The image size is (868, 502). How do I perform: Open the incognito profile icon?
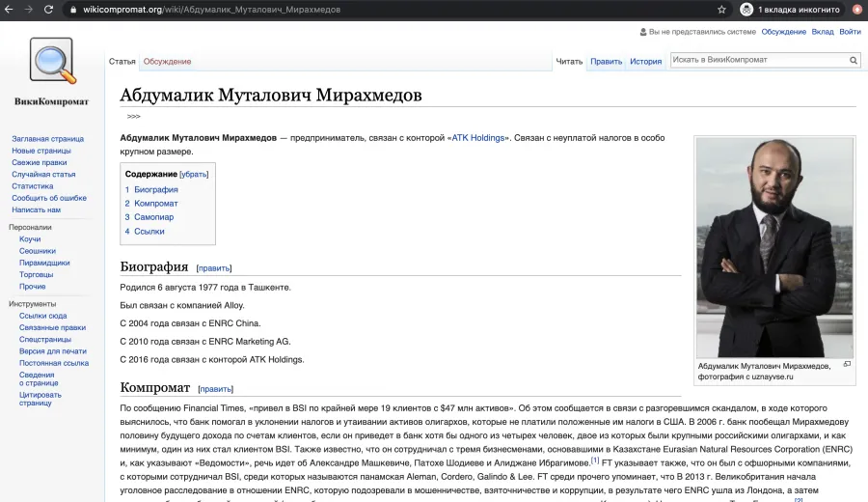pyautogui.click(x=746, y=10)
